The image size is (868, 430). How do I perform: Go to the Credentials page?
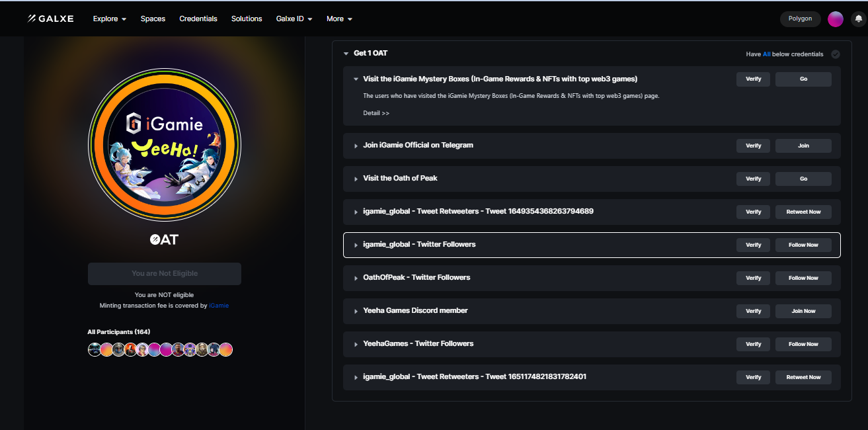coord(198,19)
